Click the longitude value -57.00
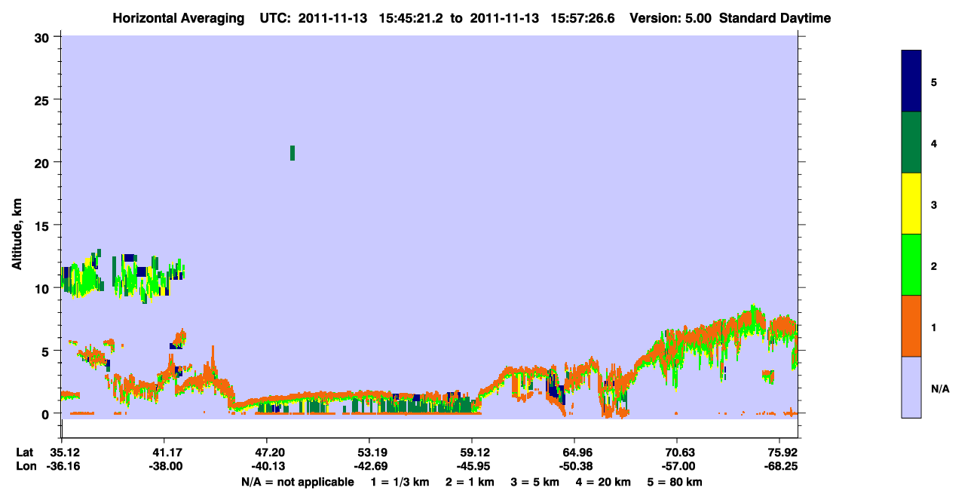This screenshot has width=980, height=503. click(678, 467)
